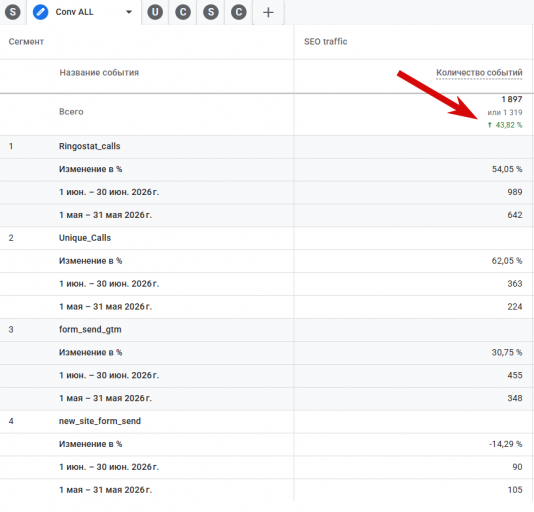Select the new_site_form_send event row
Screen dimensions: 534x512
(x=267, y=421)
